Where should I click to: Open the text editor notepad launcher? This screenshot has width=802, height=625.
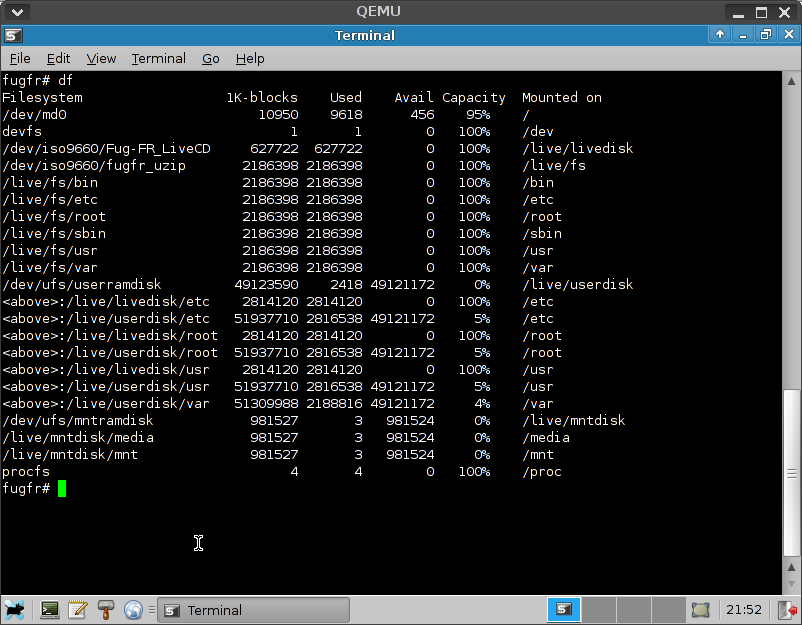[77, 609]
